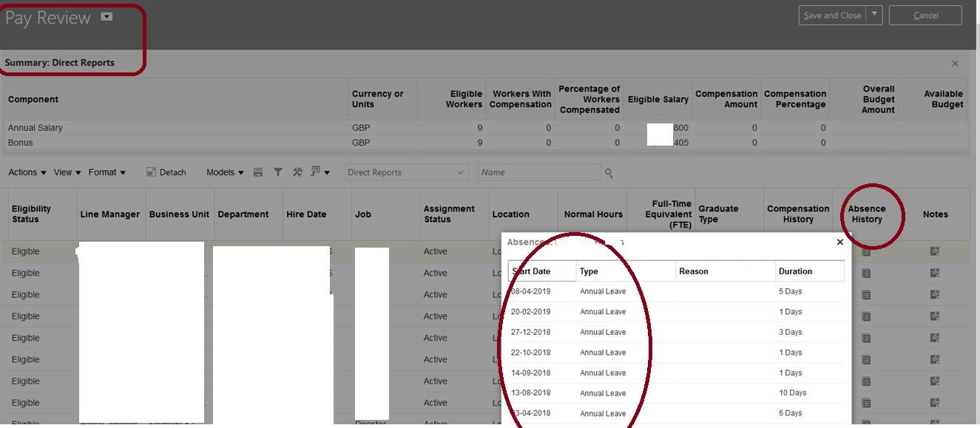Viewport: 980px width, 428px height.
Task: Open Notes icon in fifth employee row
Action: click(935, 338)
